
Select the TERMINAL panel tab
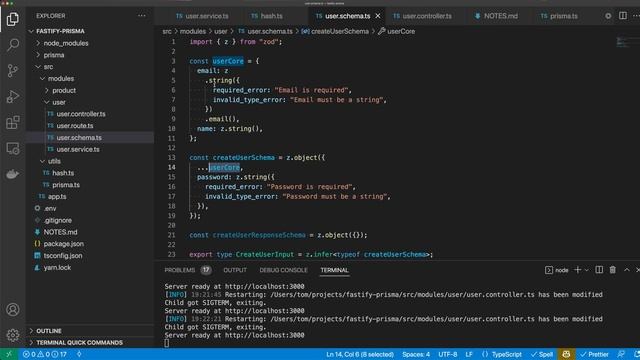point(334,270)
